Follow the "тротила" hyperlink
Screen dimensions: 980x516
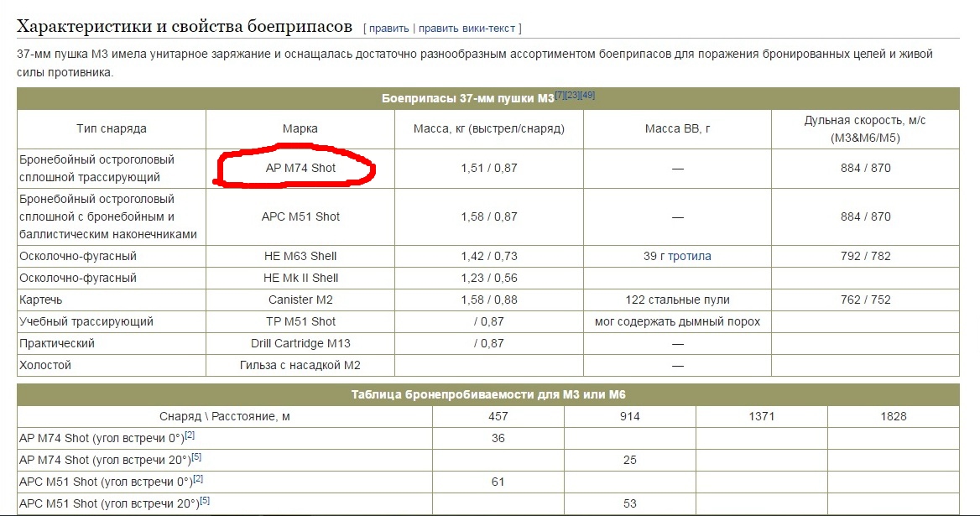tap(689, 256)
